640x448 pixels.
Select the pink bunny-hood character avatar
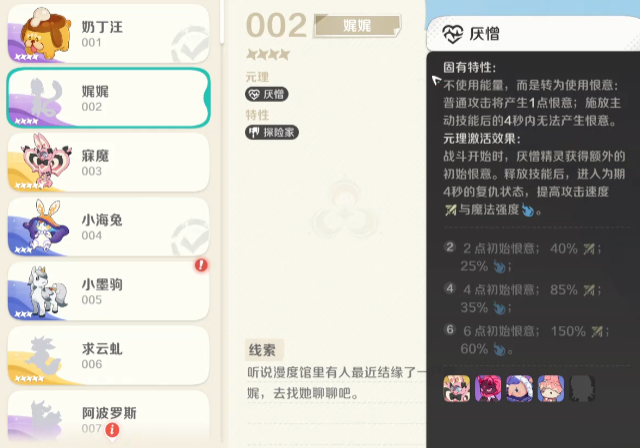(x=551, y=388)
